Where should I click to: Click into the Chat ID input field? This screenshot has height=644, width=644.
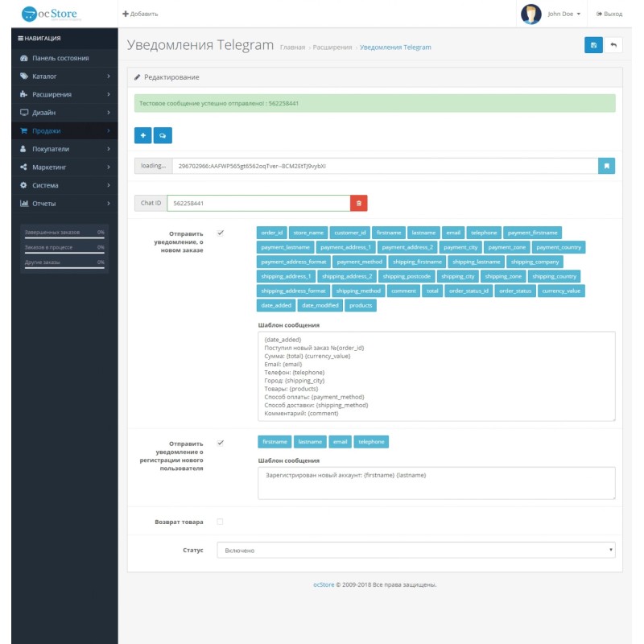tap(258, 204)
